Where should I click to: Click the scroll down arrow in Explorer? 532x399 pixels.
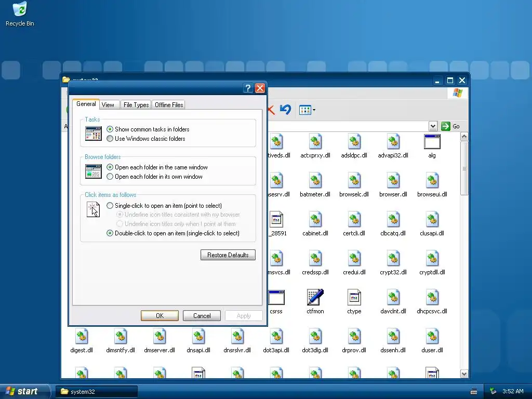[x=464, y=374]
